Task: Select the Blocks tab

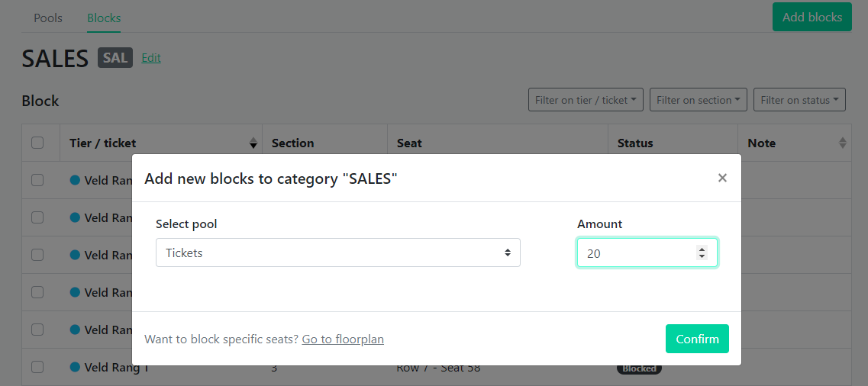Action: click(x=104, y=18)
